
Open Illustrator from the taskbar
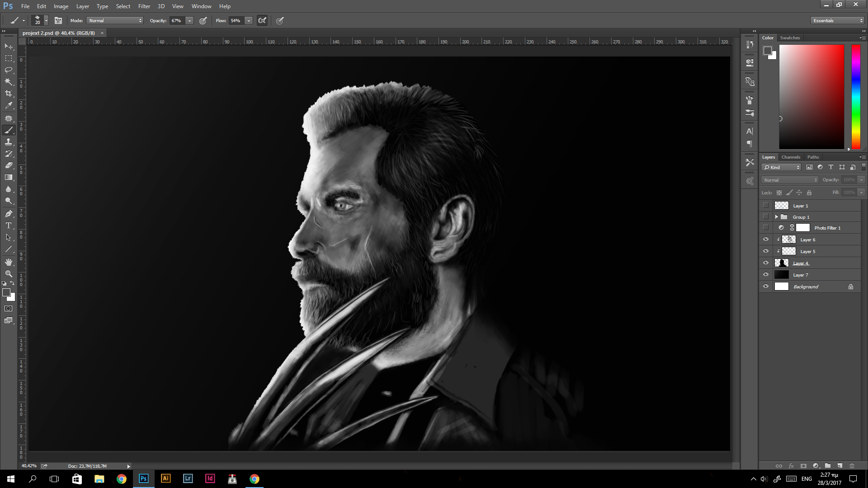pos(165,479)
